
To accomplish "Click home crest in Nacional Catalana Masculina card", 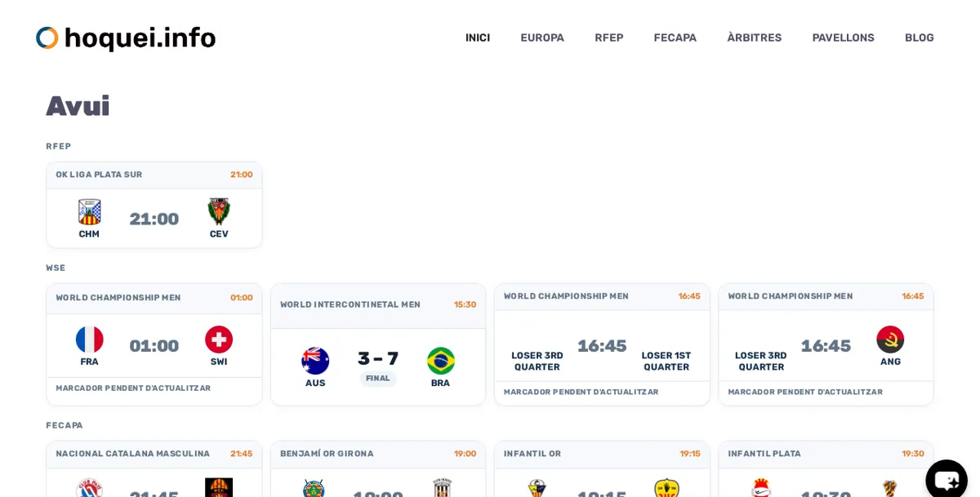I will (89, 487).
